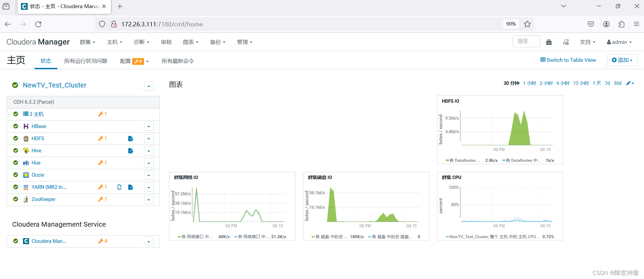The width and height of the screenshot is (644, 279).
Task: Click the YARN wrench configuration warning
Action: (x=102, y=187)
